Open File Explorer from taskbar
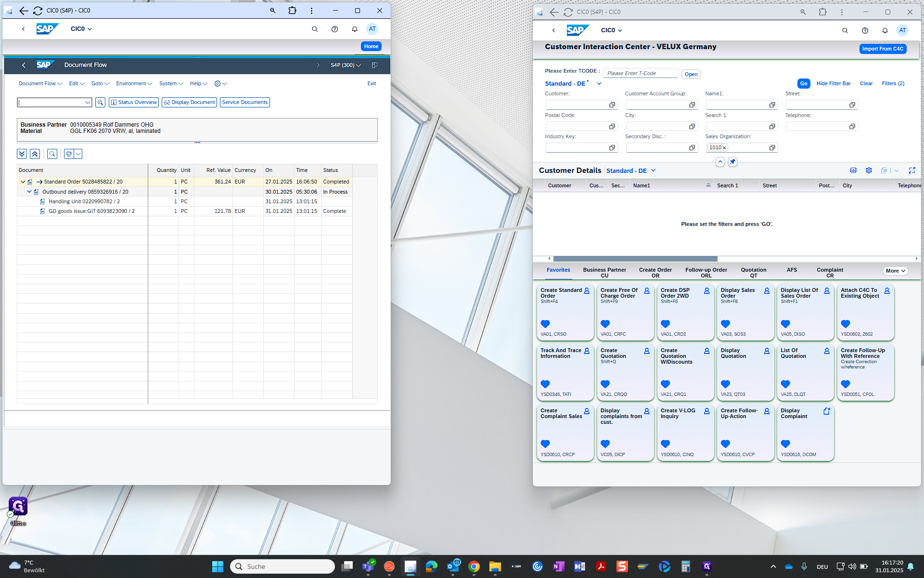 point(495,566)
